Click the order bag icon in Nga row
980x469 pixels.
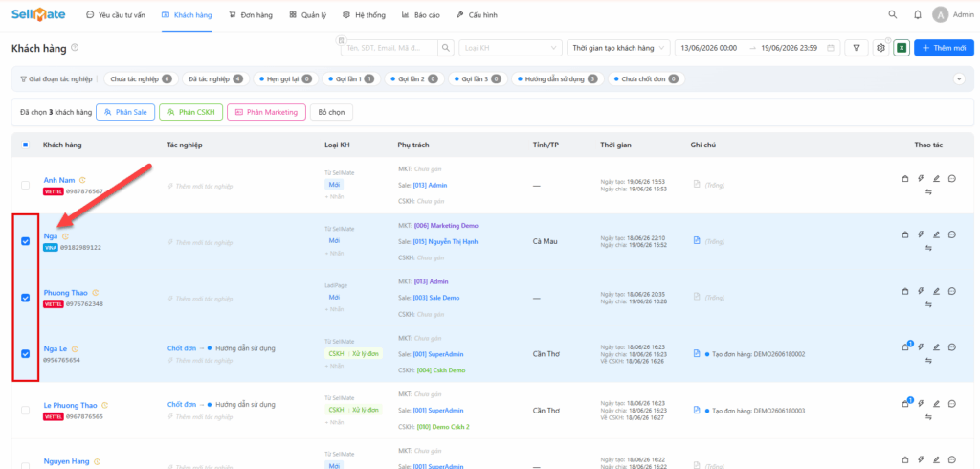pos(905,234)
